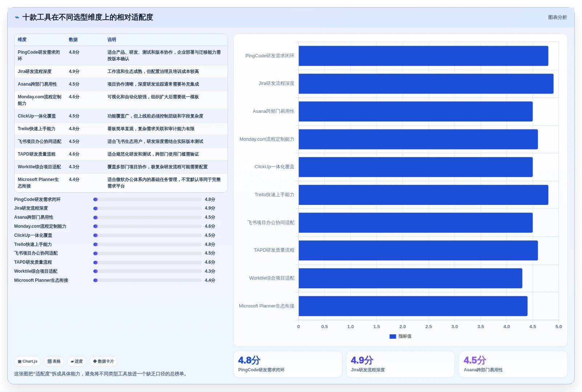
Task: Click table cell Worktile综合项目适配
Action: coord(39,167)
